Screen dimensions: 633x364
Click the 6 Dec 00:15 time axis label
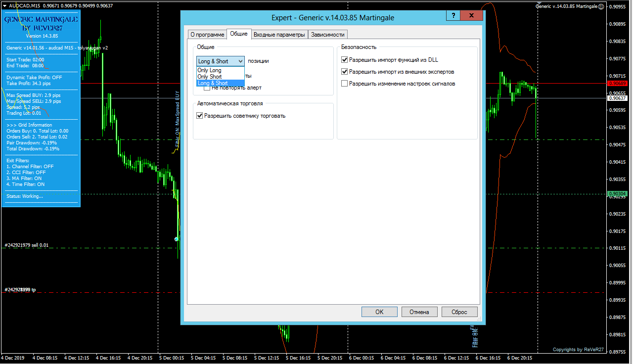(362, 358)
